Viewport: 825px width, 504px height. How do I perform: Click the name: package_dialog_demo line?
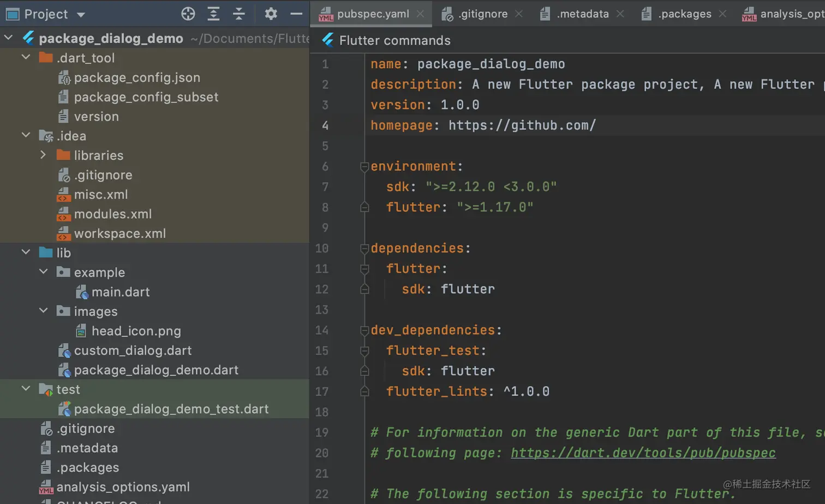coord(468,64)
